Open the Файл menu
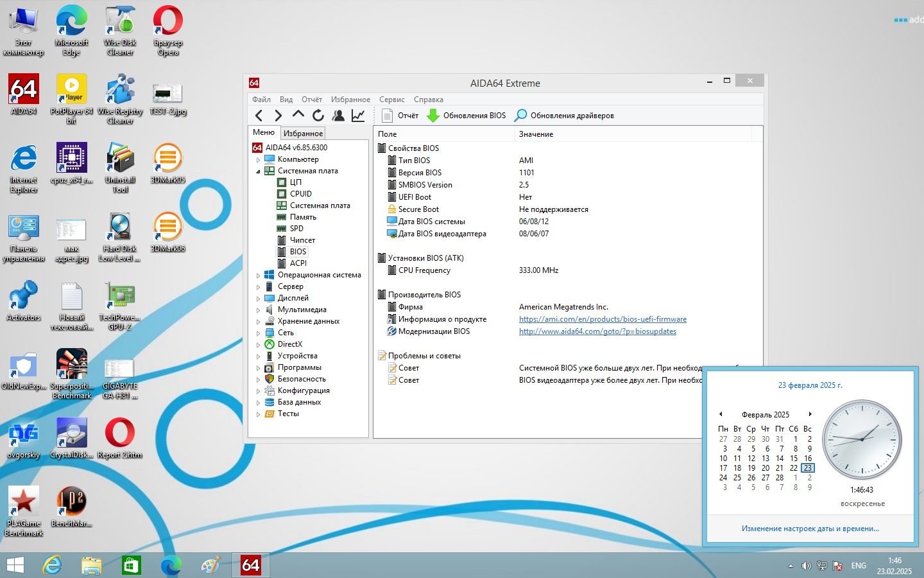924x578 pixels. coord(261,100)
